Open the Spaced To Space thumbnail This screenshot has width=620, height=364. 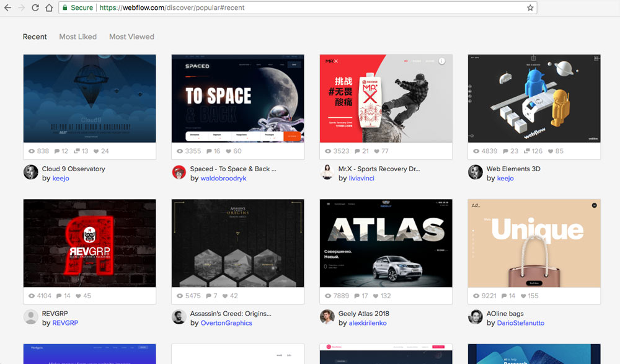point(237,99)
